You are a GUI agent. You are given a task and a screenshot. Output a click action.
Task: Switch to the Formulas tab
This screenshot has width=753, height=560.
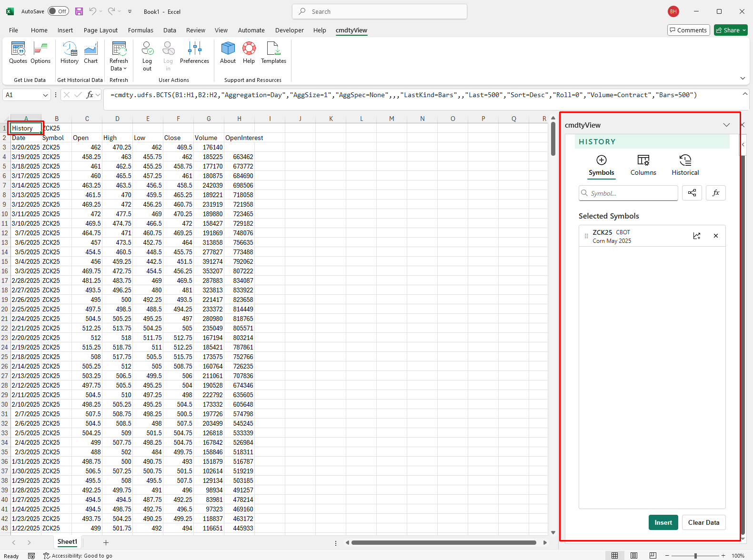coord(141,30)
